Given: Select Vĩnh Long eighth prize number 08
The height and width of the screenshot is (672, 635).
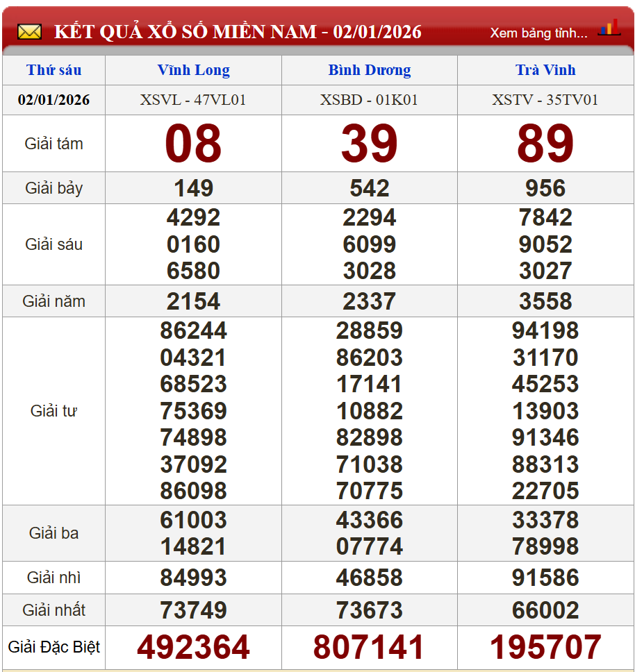Looking at the screenshot, I should point(193,144).
